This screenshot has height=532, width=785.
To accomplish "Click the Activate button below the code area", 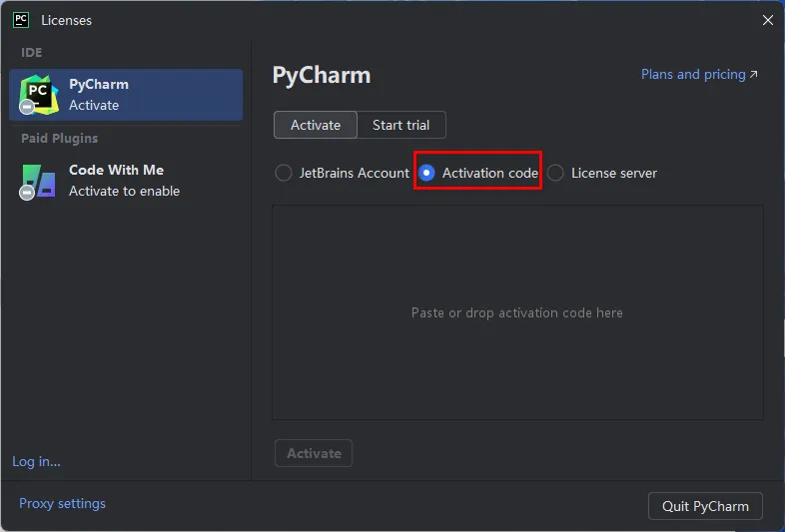I will pos(314,453).
